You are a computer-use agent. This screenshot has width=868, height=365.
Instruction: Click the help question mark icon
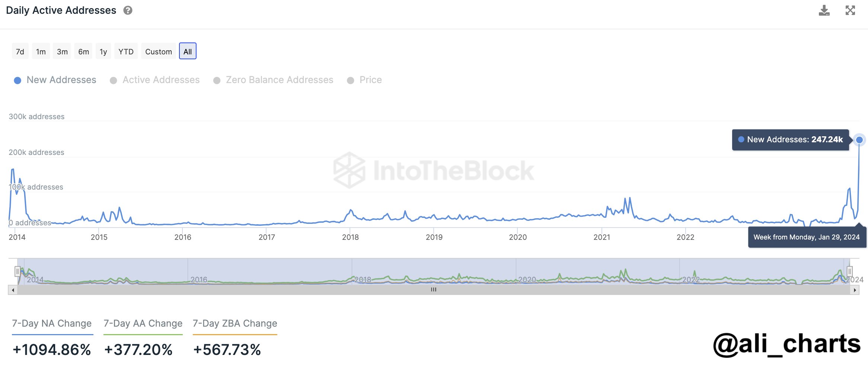tap(128, 10)
